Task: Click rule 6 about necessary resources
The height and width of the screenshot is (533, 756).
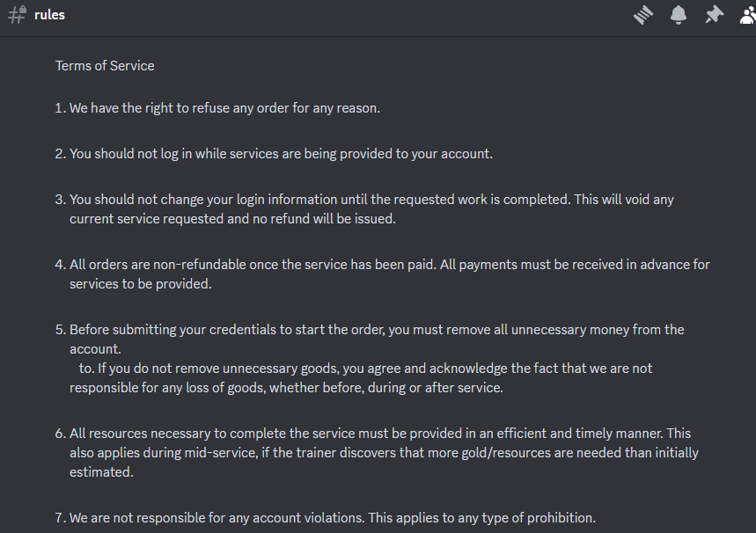Action: pyautogui.click(x=379, y=434)
